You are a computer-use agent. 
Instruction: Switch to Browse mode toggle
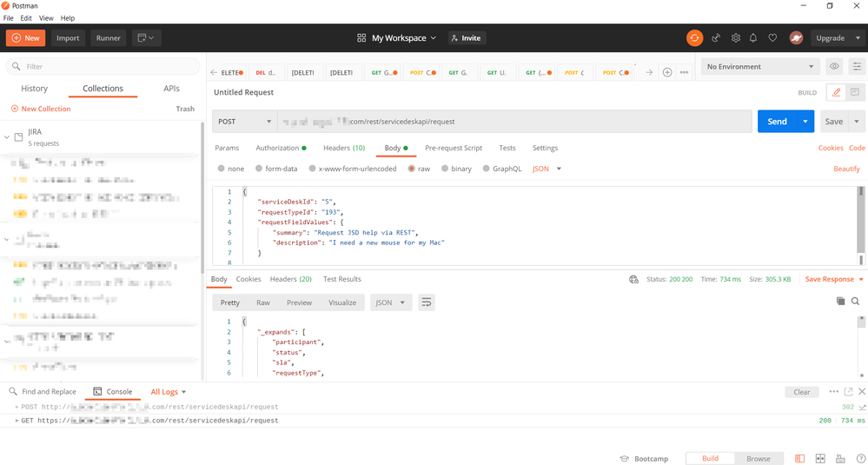[759, 458]
